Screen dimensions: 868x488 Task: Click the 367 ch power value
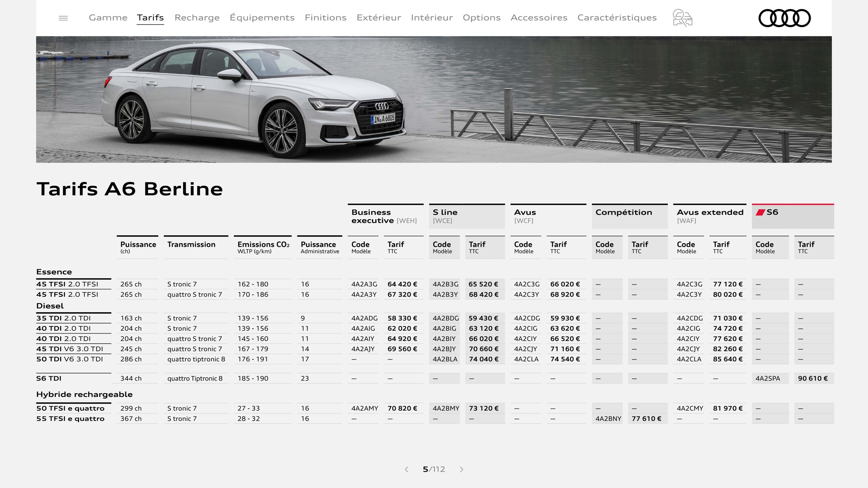point(131,419)
